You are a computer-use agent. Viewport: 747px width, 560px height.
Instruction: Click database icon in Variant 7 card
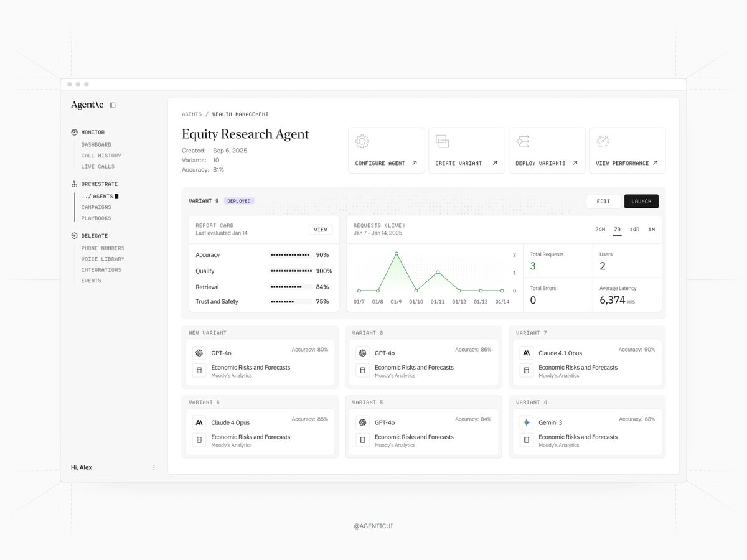pyautogui.click(x=527, y=370)
